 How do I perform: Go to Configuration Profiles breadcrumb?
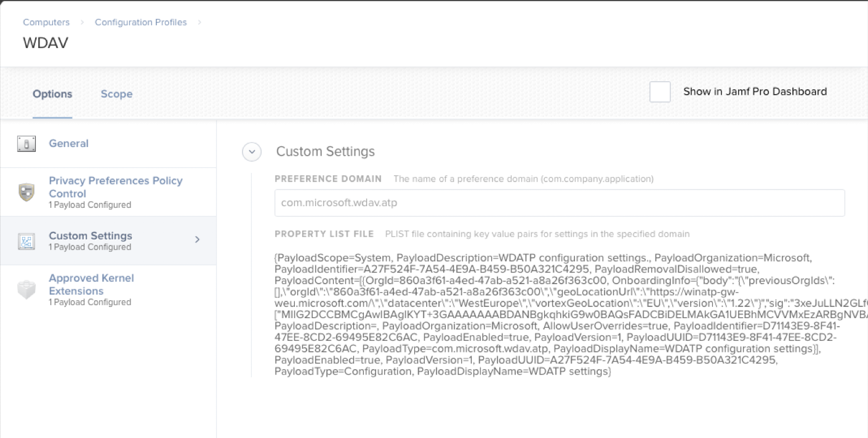tap(140, 22)
